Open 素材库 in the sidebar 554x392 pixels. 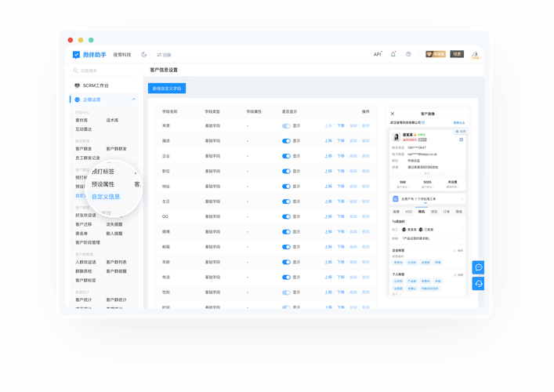click(81, 120)
